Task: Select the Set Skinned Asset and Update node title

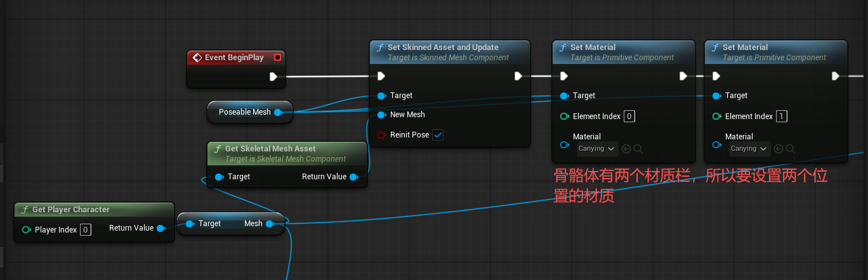Action: coord(443,48)
